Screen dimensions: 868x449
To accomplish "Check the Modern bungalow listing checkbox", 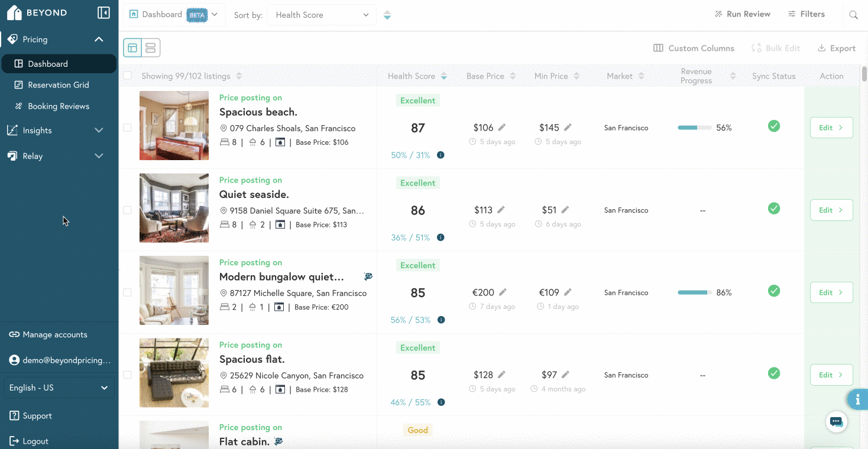I will click(x=127, y=291).
